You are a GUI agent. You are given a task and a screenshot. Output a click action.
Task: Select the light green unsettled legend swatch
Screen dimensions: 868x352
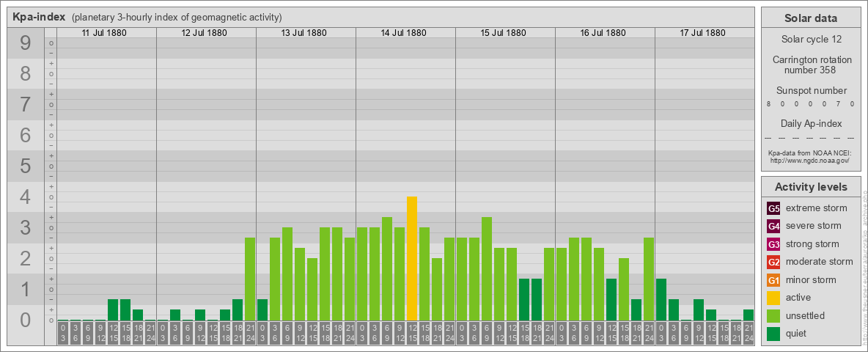coord(773,315)
